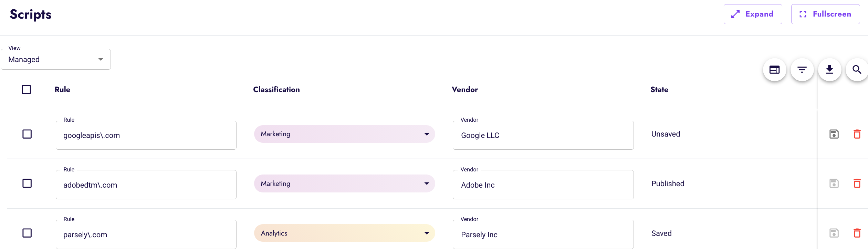Open the column view settings icon

click(774, 70)
